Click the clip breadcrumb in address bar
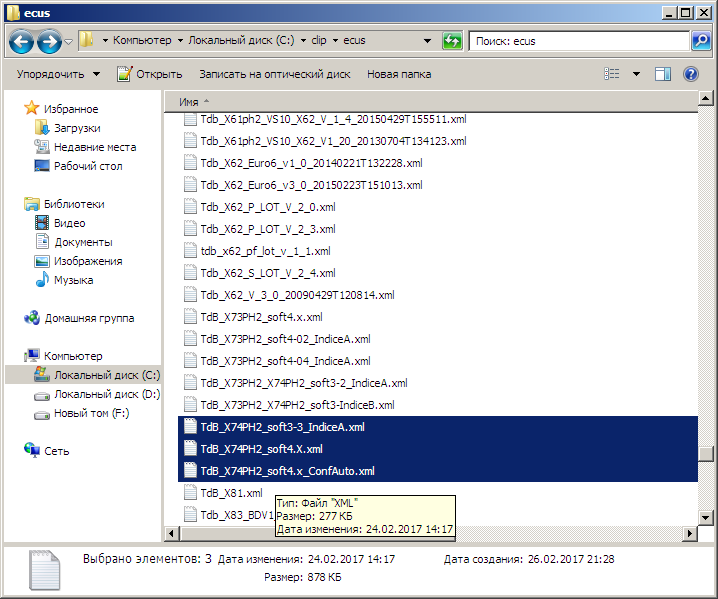 coord(319,40)
